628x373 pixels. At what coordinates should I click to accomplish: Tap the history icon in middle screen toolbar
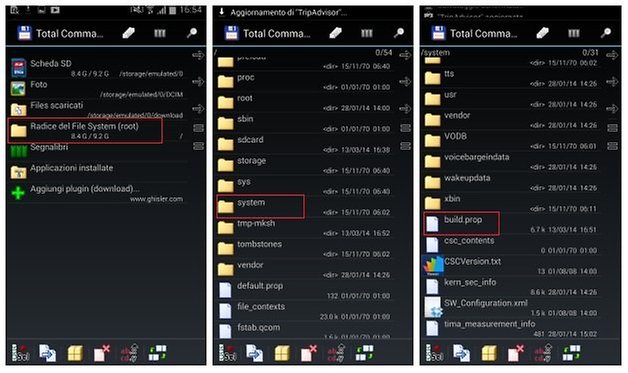coord(366,33)
